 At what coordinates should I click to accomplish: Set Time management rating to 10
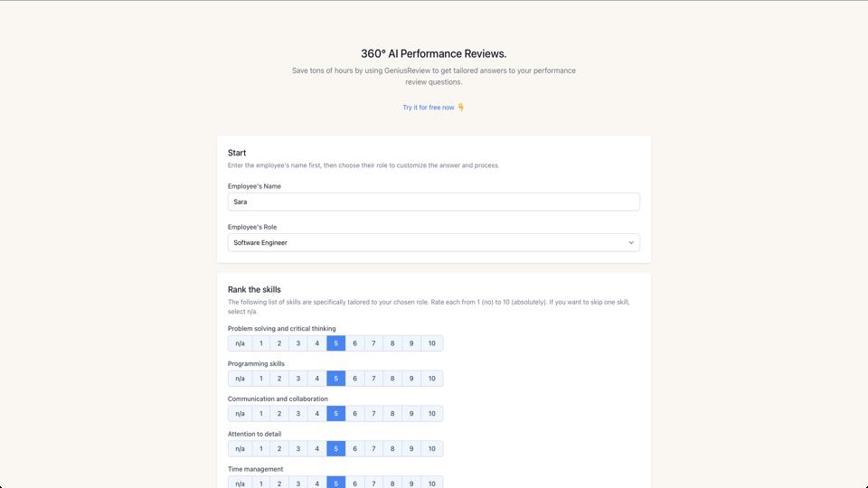click(x=431, y=483)
